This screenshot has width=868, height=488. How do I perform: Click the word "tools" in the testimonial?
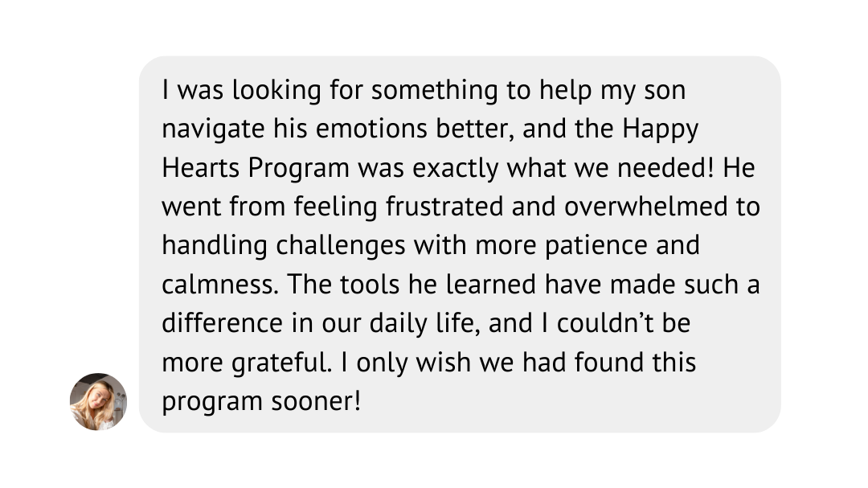[x=370, y=285]
